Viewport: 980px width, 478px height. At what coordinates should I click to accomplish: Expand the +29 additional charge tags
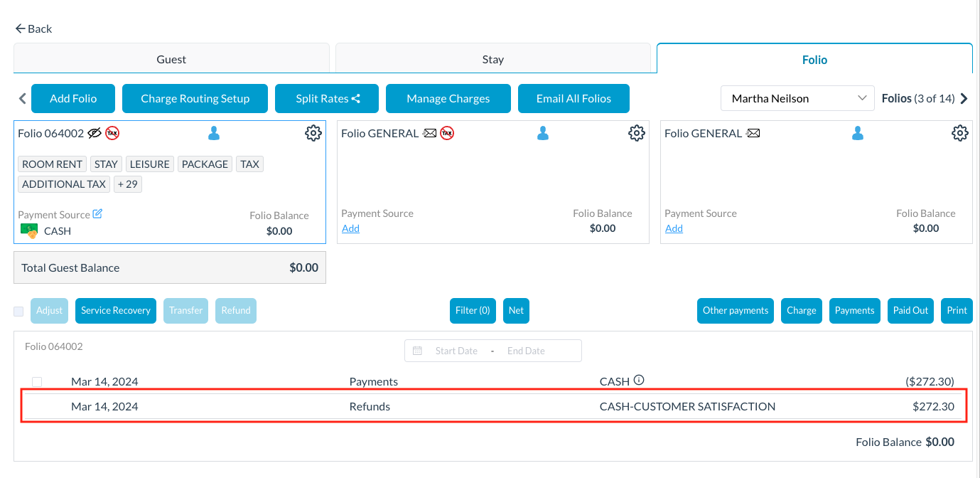coord(128,184)
